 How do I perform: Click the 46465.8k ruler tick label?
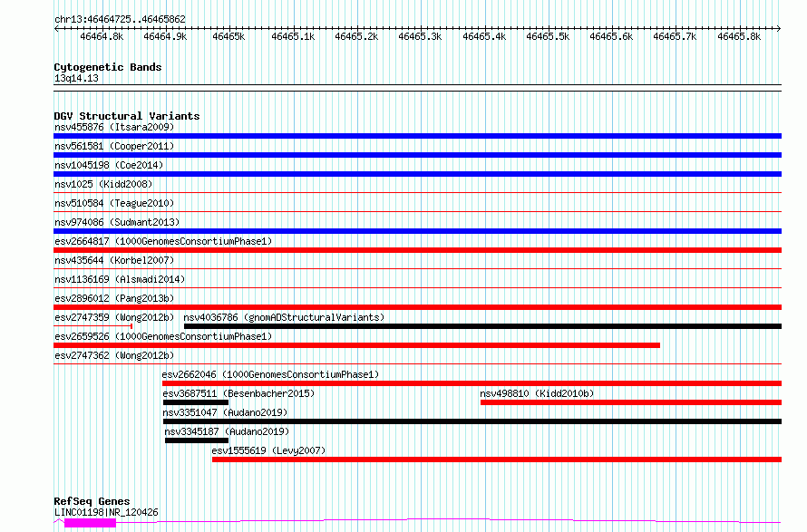(x=739, y=36)
